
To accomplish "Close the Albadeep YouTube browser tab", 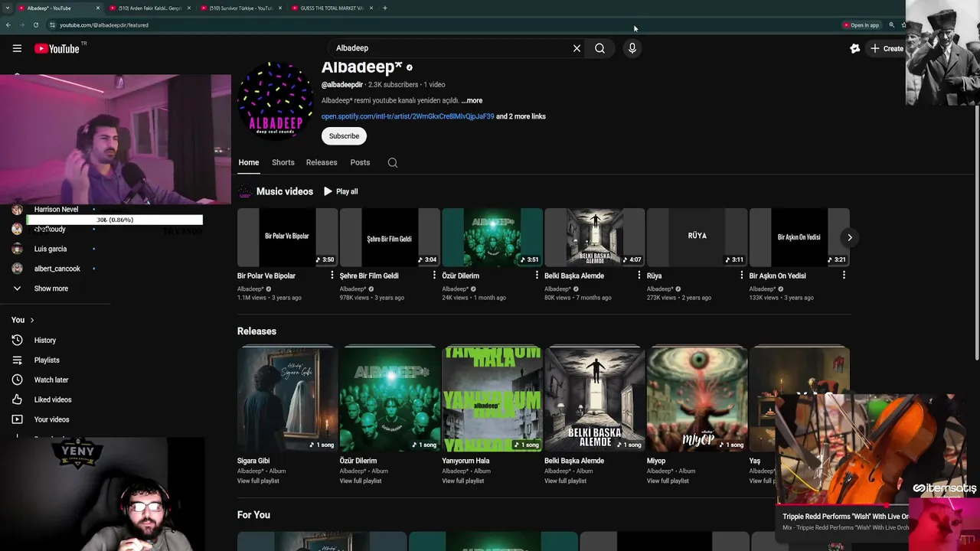I will (x=98, y=8).
